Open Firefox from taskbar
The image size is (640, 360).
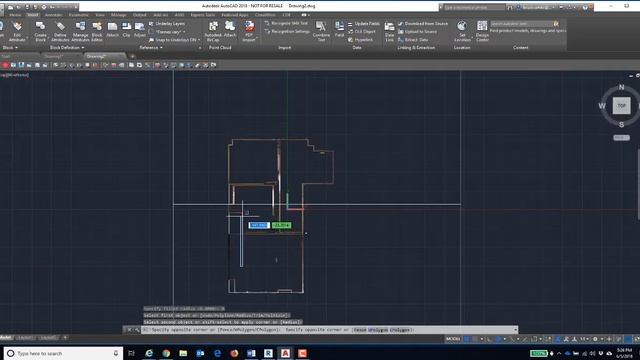(234, 353)
